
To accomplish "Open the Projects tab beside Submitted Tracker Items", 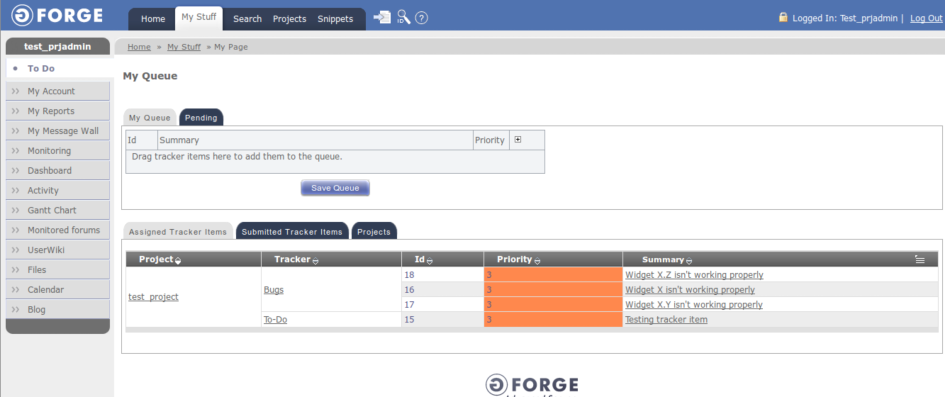I will coord(374,231).
